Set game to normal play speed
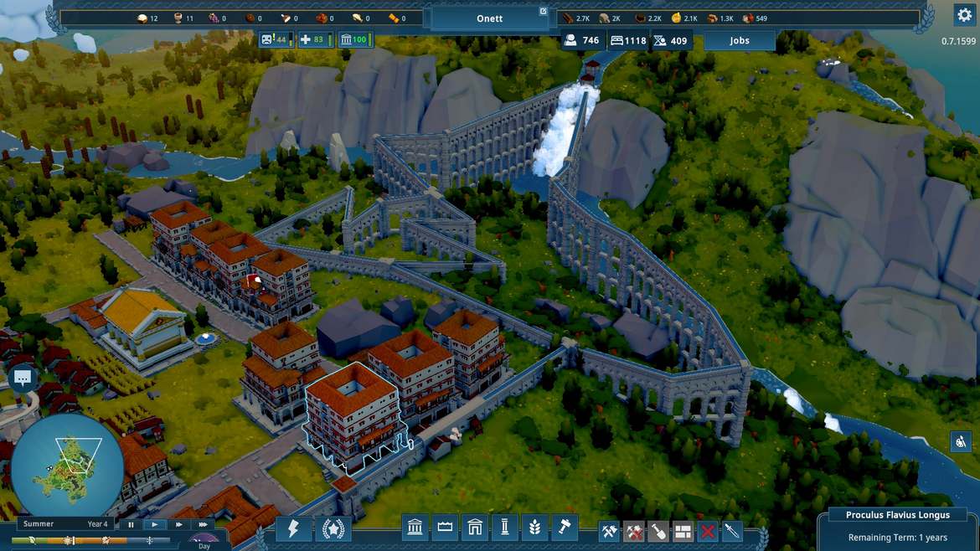 (155, 524)
